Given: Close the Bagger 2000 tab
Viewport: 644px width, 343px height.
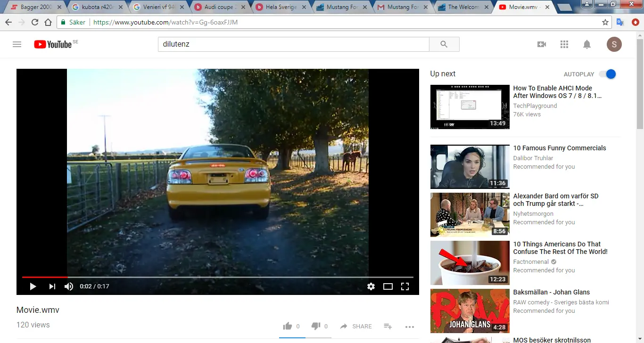Looking at the screenshot, I should (59, 7).
